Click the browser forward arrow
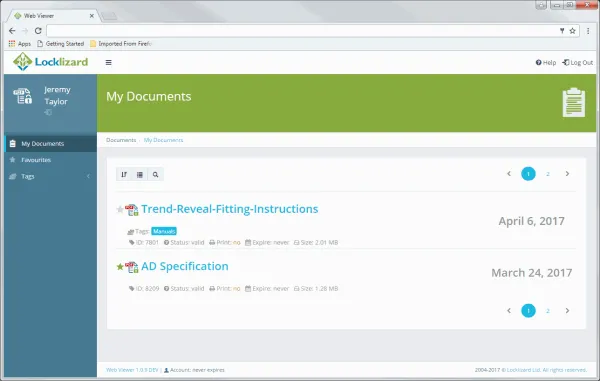 pyautogui.click(x=25, y=31)
